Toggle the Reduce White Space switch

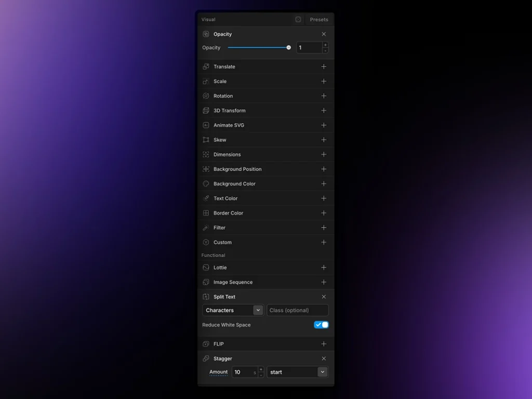(322, 325)
